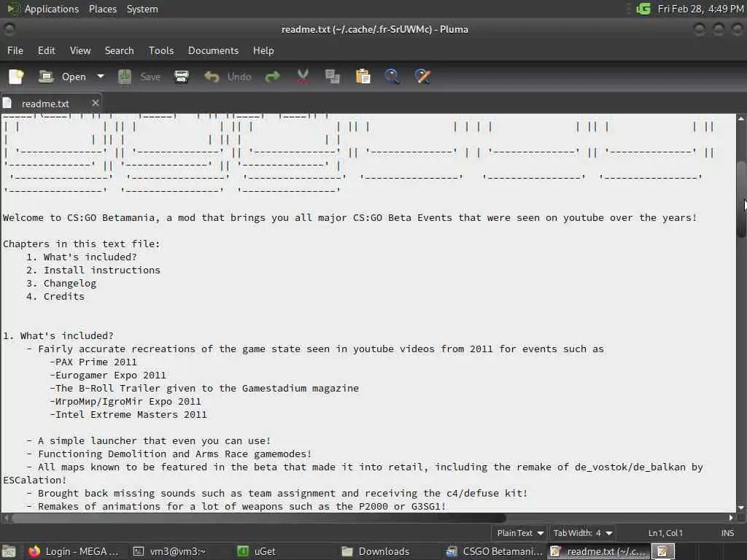Click the text '-Intel Extreme Masters 2011'
Image resolution: width=747 pixels, height=560 pixels.
[128, 414]
